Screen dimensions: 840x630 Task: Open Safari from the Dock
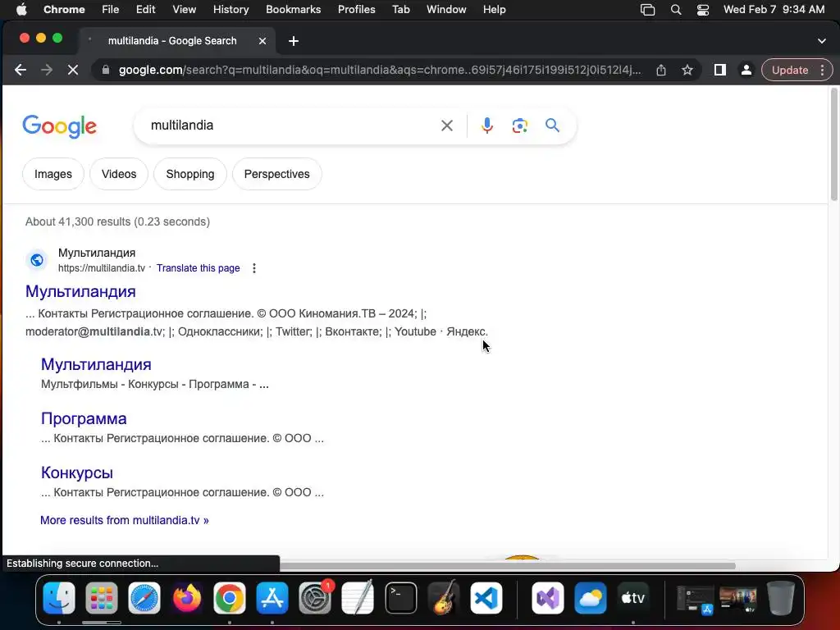[x=144, y=598]
